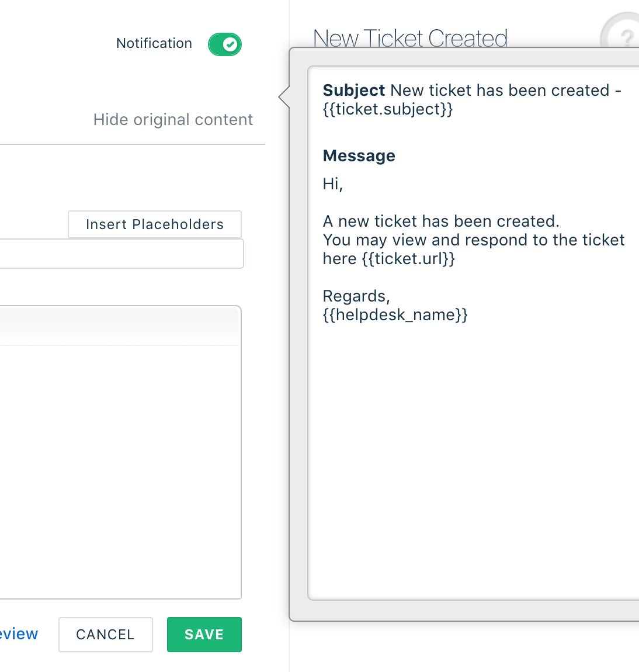This screenshot has width=639, height=672.
Task: Click the bold Message heading
Action: tap(359, 155)
